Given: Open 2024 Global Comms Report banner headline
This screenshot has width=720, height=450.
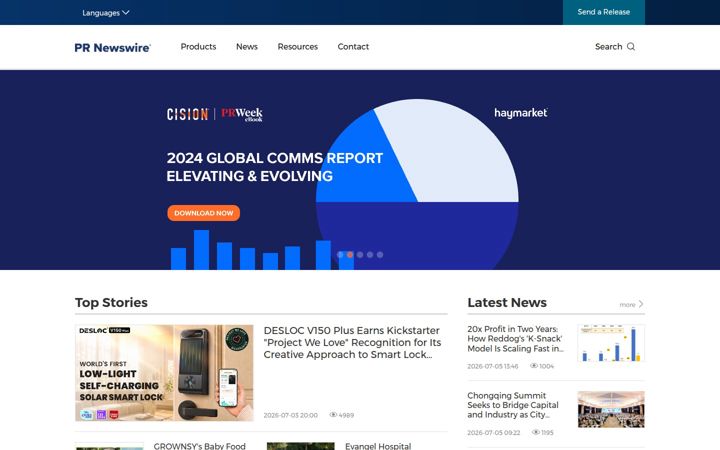Looking at the screenshot, I should point(275,167).
